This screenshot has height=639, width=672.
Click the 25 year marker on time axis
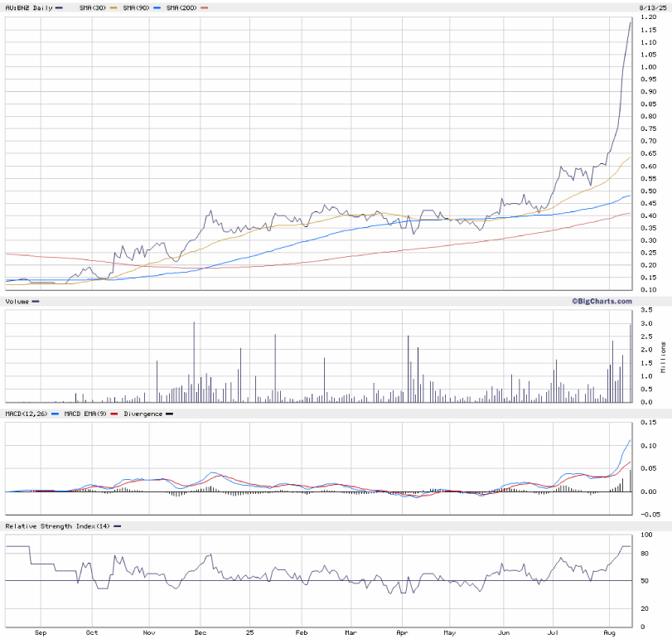(x=249, y=632)
